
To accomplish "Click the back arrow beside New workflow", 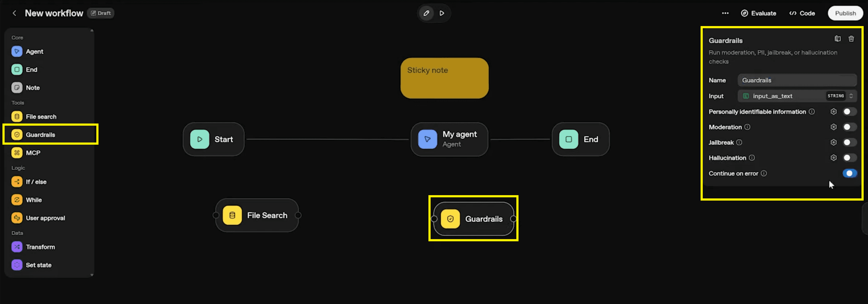I will tap(14, 13).
